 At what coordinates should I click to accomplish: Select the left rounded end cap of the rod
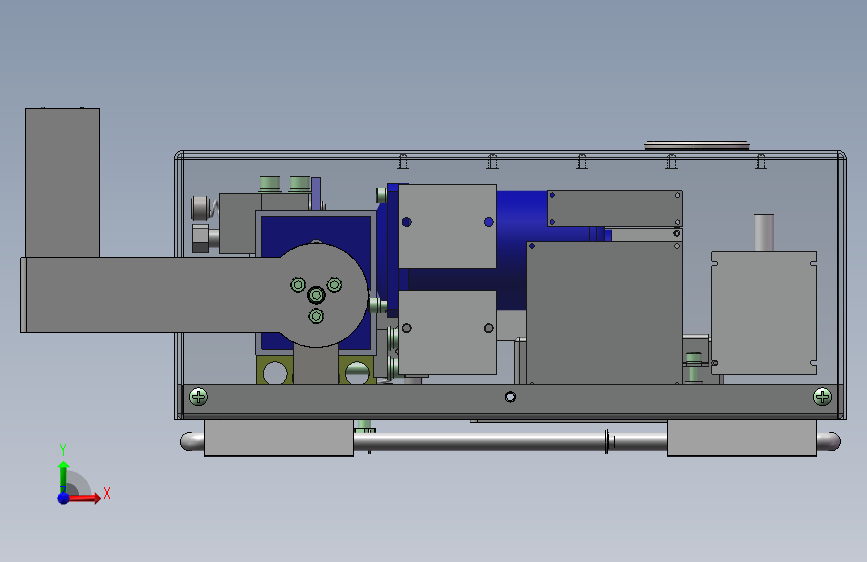(x=192, y=441)
